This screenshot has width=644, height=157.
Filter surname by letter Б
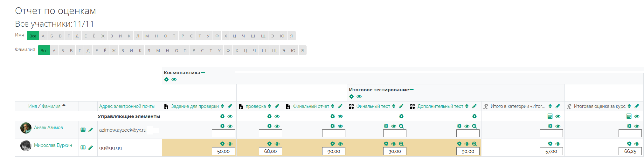tap(63, 50)
